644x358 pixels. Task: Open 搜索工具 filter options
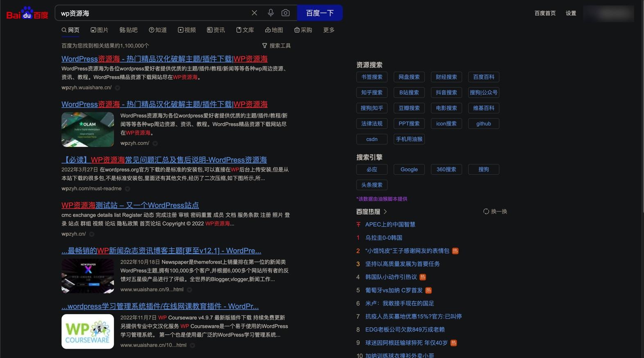click(x=277, y=46)
